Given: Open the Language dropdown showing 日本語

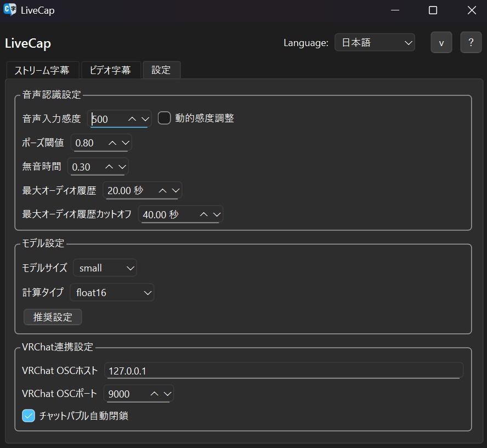Looking at the screenshot, I should click(375, 42).
